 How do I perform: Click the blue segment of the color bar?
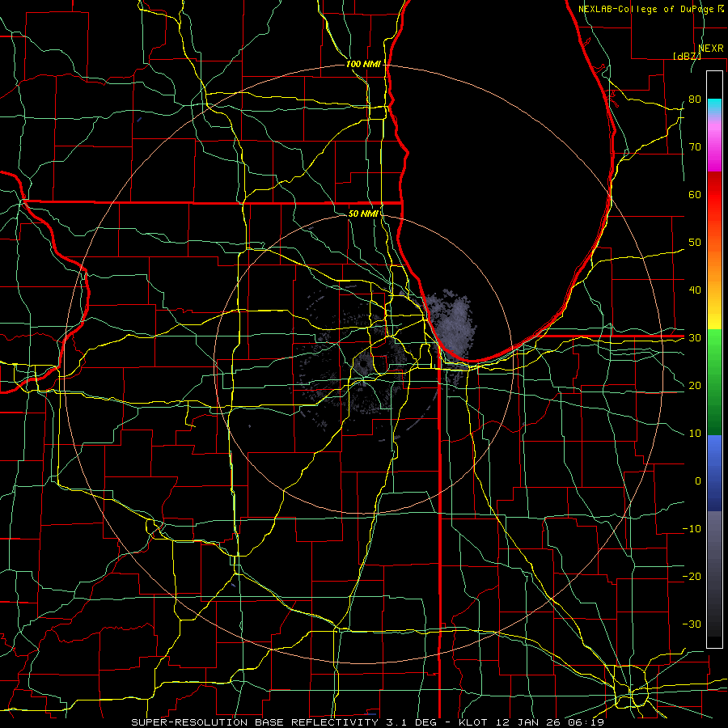pos(714,473)
